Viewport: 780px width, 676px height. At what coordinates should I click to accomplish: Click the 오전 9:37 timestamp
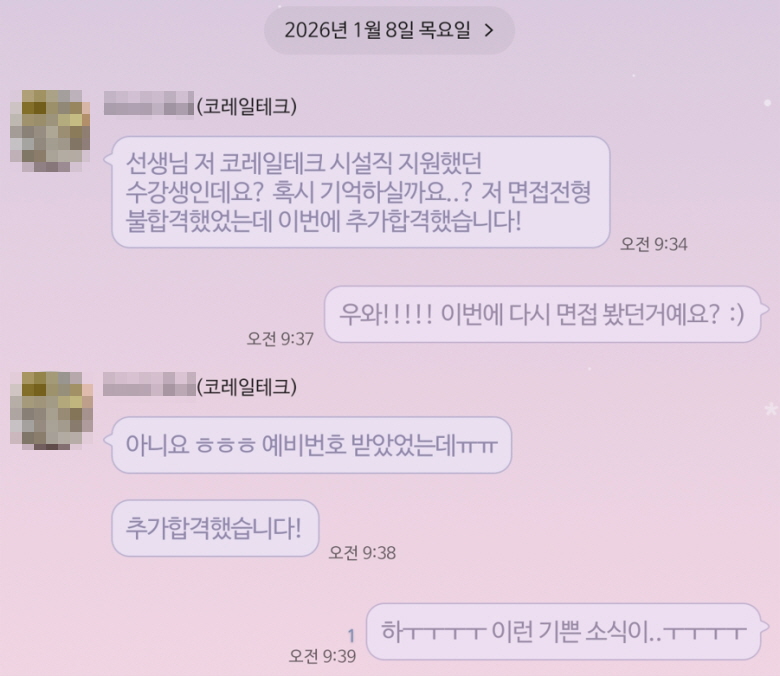point(280,339)
